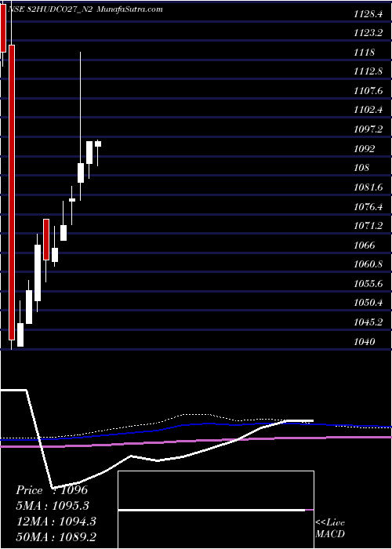Click the 1045.2 price axis label
The width and height of the screenshot is (392, 549).
click(368, 322)
